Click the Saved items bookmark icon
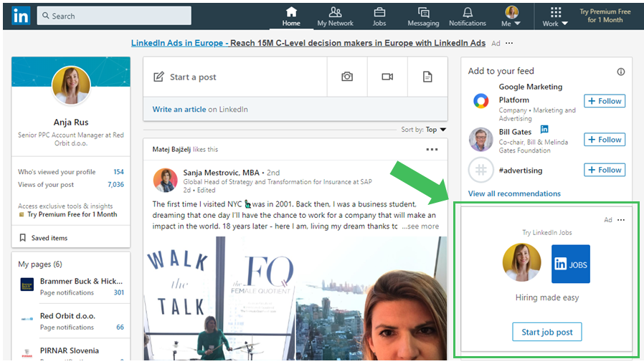This screenshot has height=364, width=644. [22, 238]
